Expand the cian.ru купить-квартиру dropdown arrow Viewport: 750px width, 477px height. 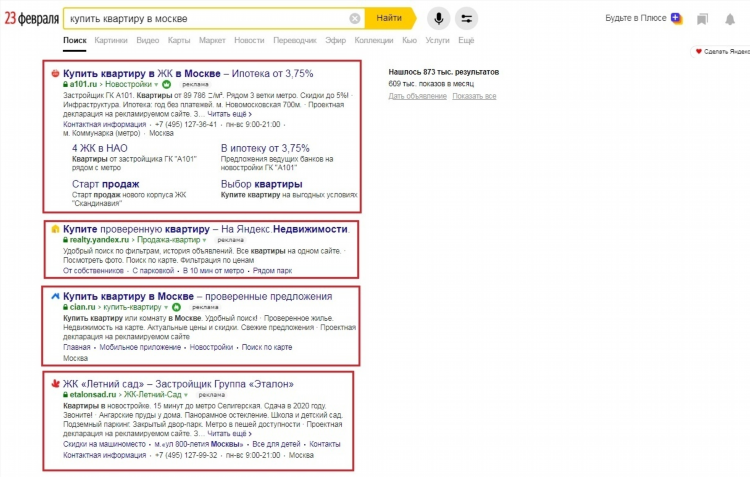click(x=166, y=308)
